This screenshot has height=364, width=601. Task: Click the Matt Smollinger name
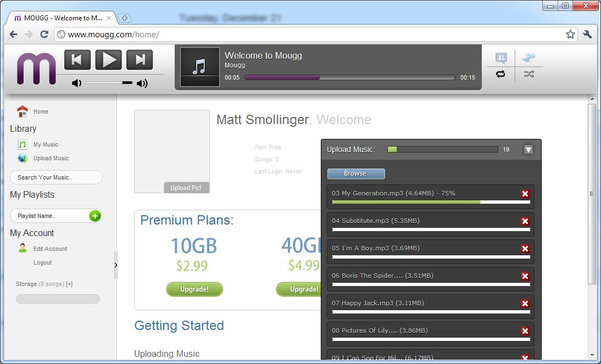tap(263, 120)
